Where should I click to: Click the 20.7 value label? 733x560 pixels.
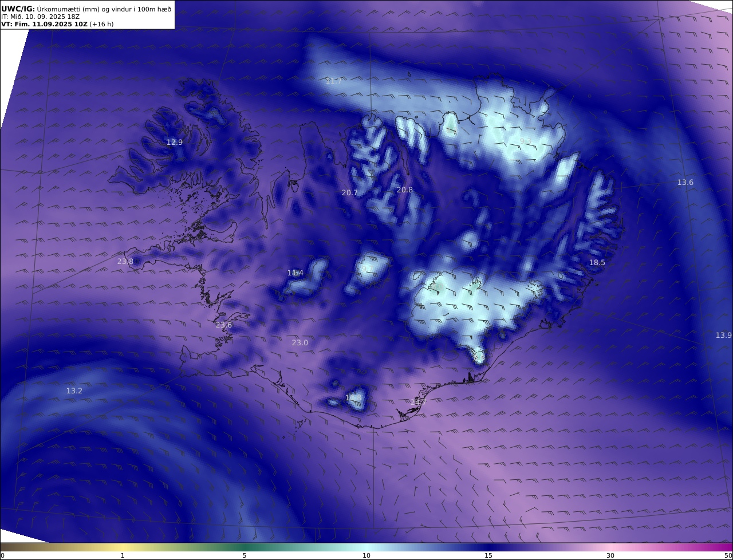[350, 192]
